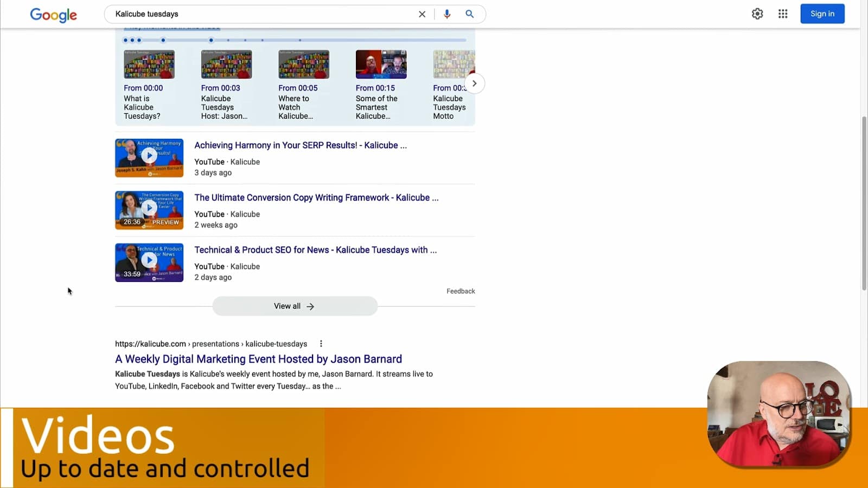Click '2 days ago' under Technical SEO video
Image resolution: width=868 pixels, height=488 pixels.
point(213,277)
